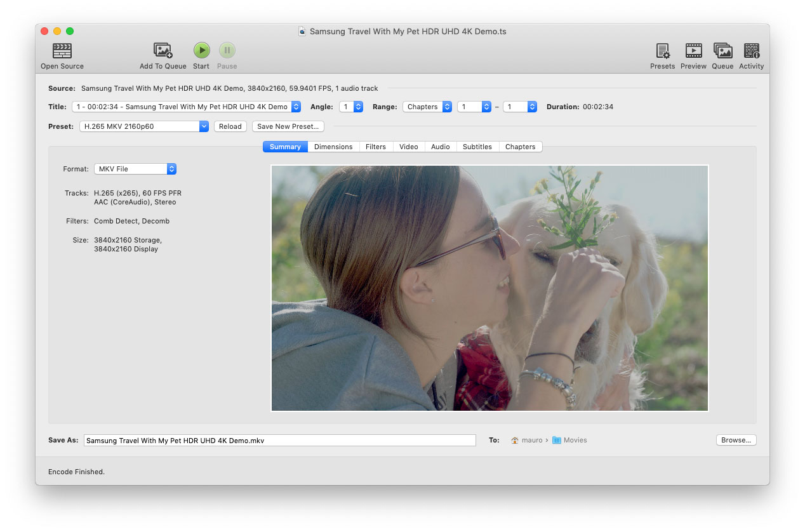This screenshot has height=532, width=805.
Task: Open the Preset H.265 MKV 2160p60 dropdown
Action: tap(145, 126)
